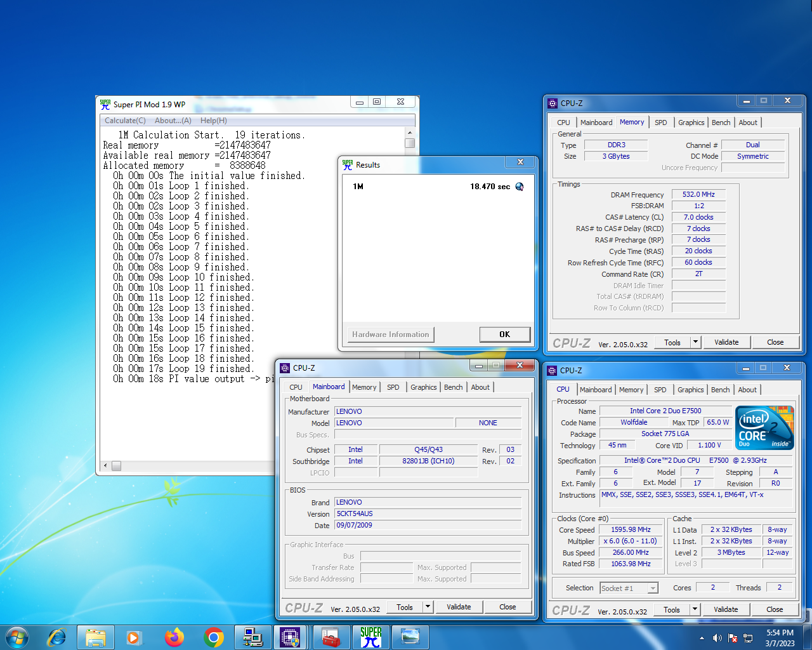
Task: Switch to SPD tab in Memory window
Action: click(x=661, y=123)
